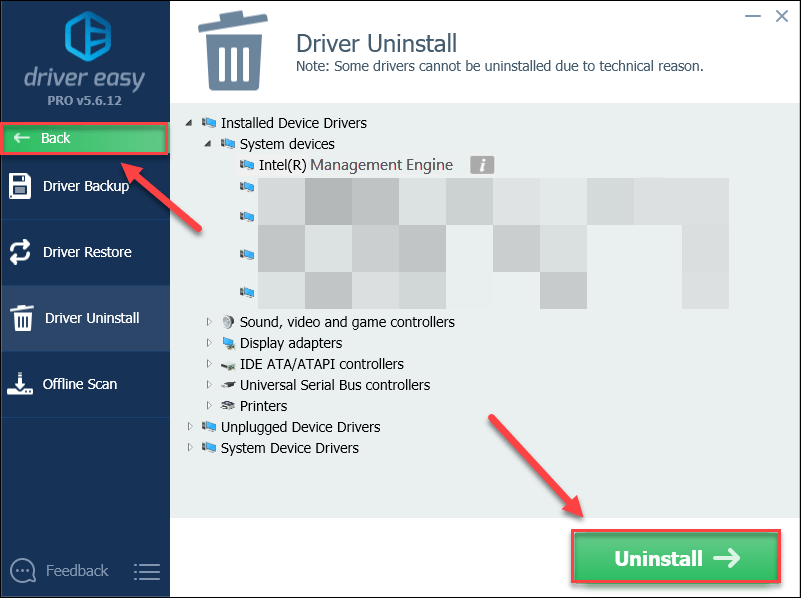Select the Driver Uninstall menu item
The height and width of the screenshot is (598, 801).
click(x=85, y=318)
